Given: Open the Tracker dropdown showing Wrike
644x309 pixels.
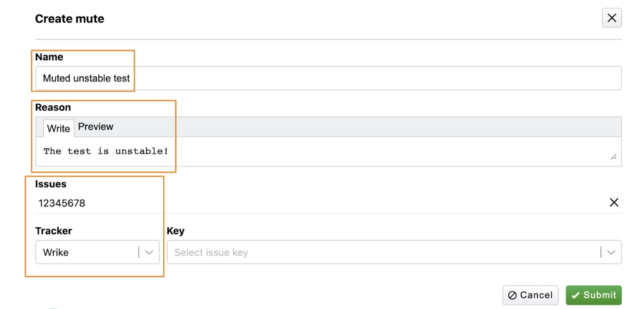Looking at the screenshot, I should (86, 252).
